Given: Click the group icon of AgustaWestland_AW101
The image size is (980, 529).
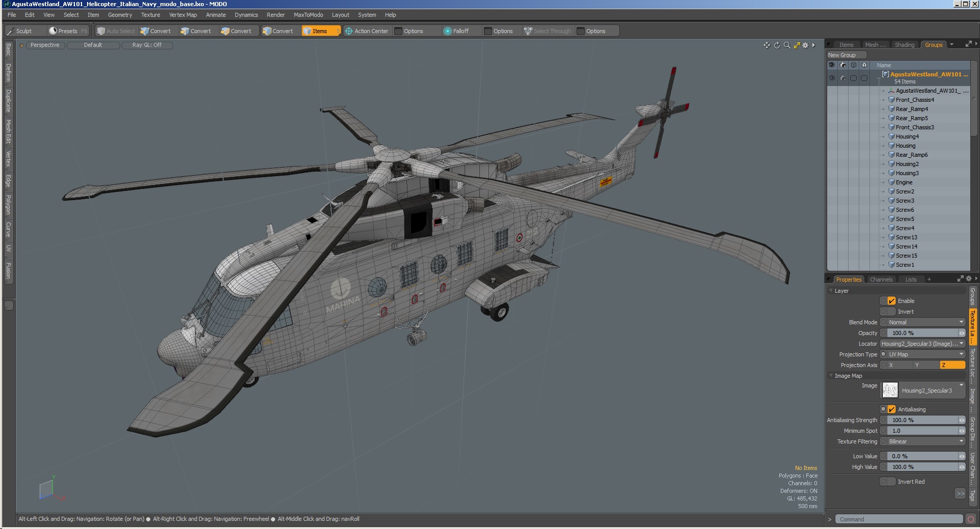Looking at the screenshot, I should [885, 74].
